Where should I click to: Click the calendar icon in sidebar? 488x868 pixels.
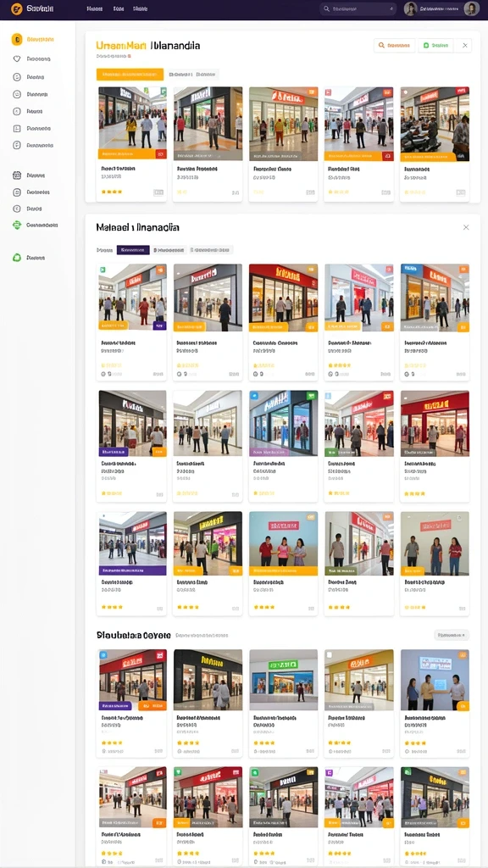(x=17, y=175)
